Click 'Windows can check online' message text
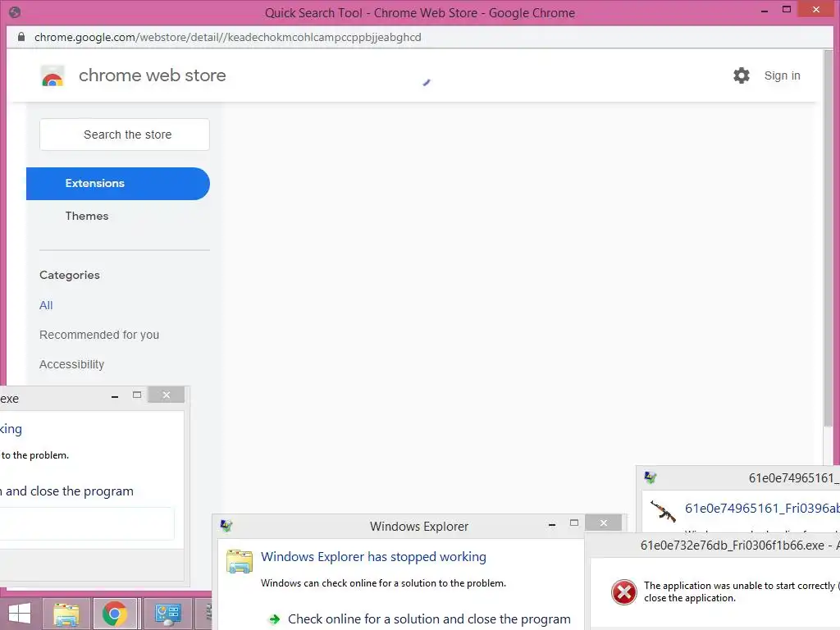Screen dimensions: 840x630 [x=383, y=583]
